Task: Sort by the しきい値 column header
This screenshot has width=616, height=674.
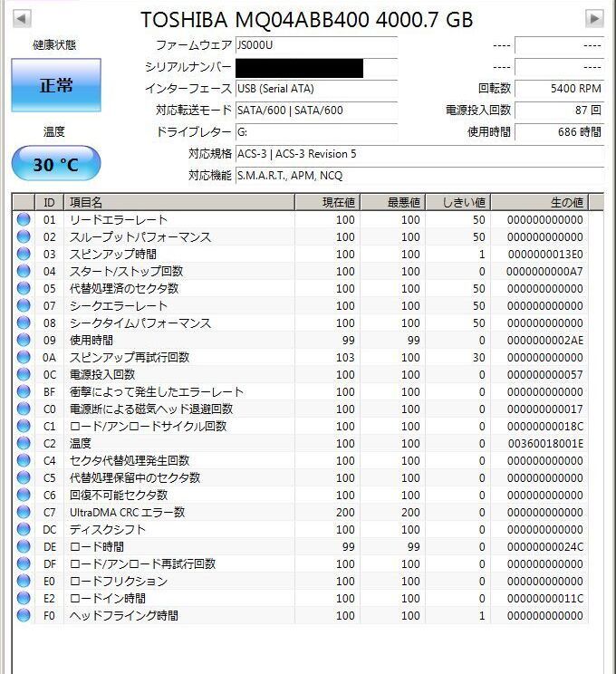Action: coord(458,202)
